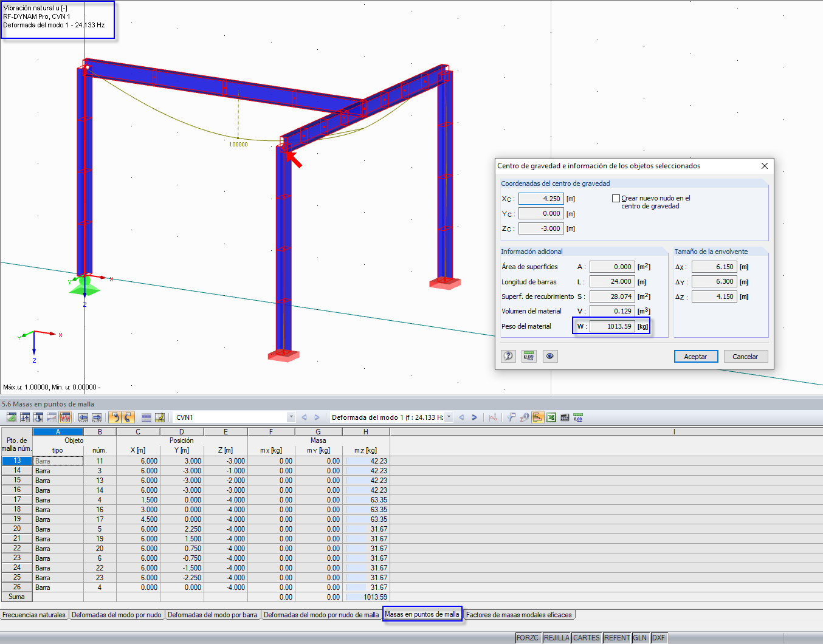Toggle DXF in the status bar
The image size is (823, 644).
pos(659,638)
